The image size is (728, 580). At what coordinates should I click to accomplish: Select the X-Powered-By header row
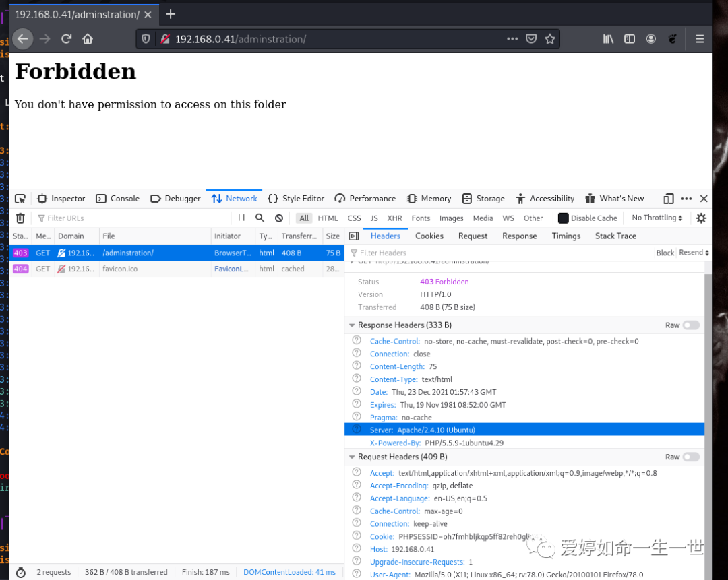click(524, 443)
